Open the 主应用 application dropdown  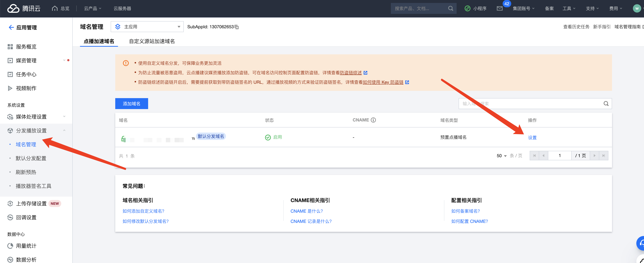coord(147,27)
